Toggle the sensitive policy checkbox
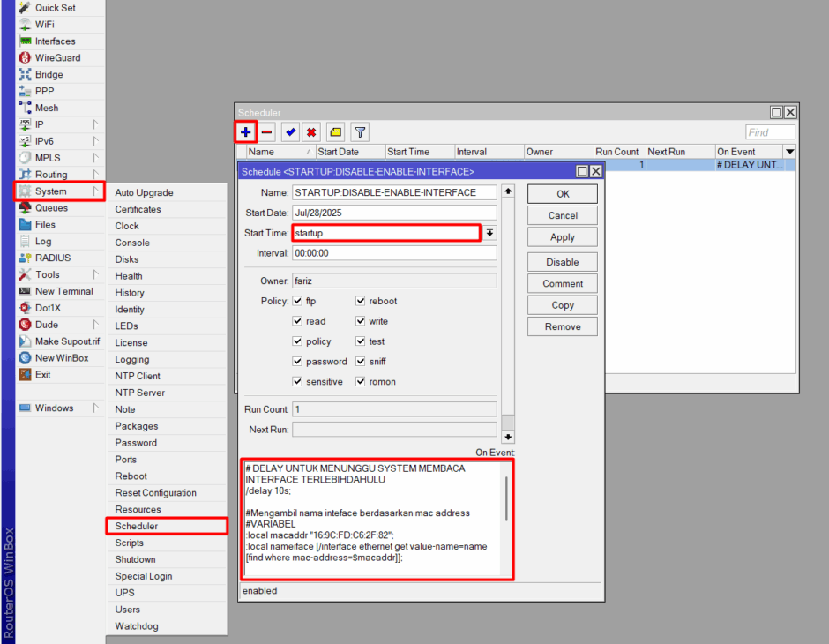 pyautogui.click(x=297, y=381)
